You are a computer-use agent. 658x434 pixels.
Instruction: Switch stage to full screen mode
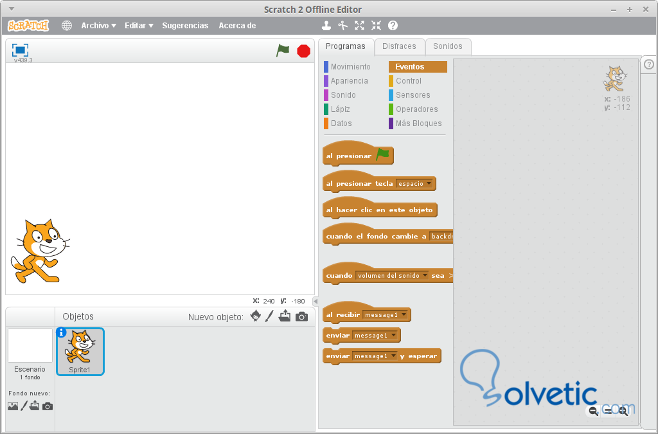pyautogui.click(x=20, y=50)
